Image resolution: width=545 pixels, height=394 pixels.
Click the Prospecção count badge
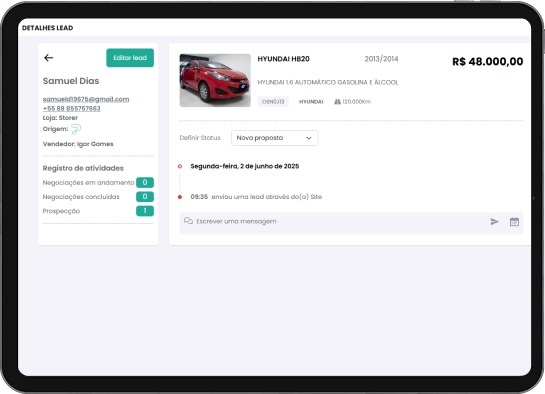(x=145, y=211)
